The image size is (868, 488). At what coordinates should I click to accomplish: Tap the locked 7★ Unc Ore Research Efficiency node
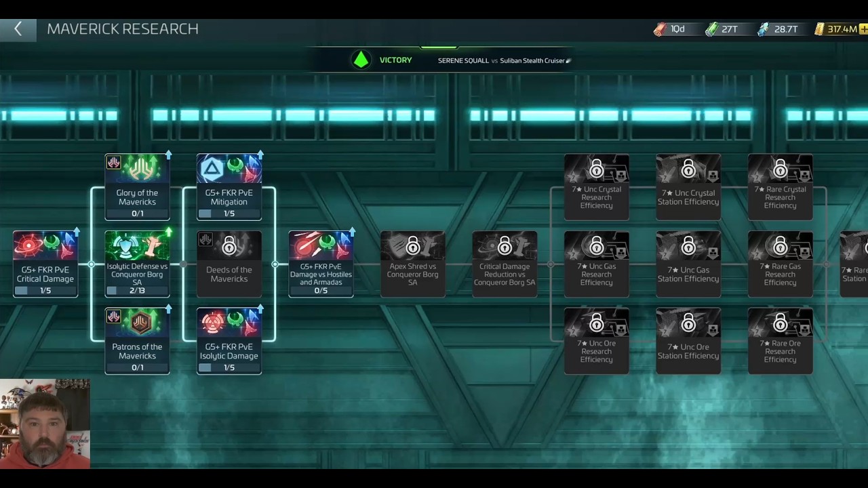597,341
